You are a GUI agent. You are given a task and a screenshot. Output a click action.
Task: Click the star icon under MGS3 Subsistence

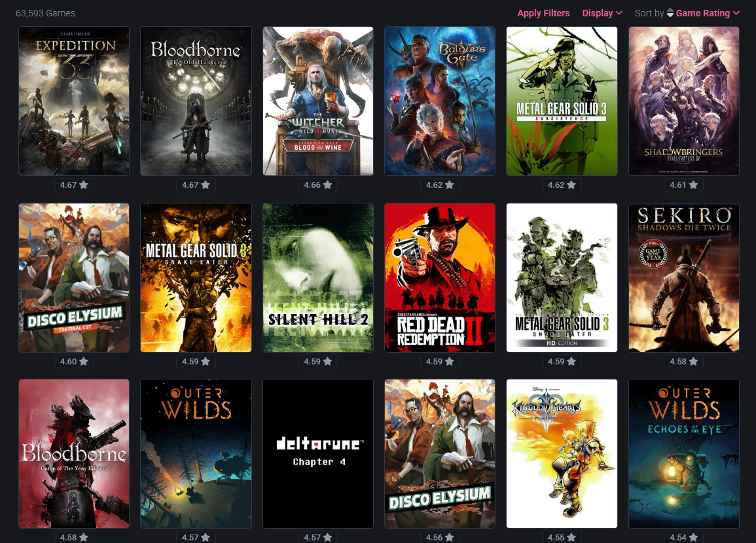(572, 184)
